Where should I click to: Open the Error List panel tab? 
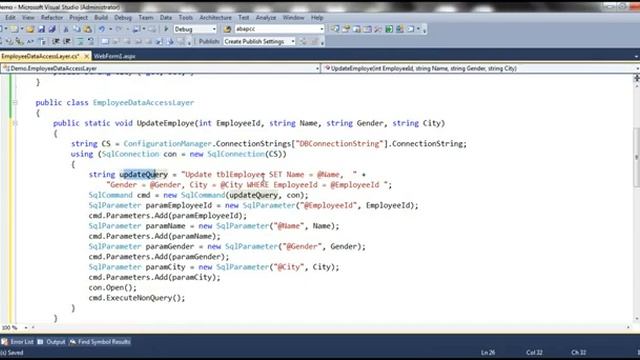[x=17, y=342]
